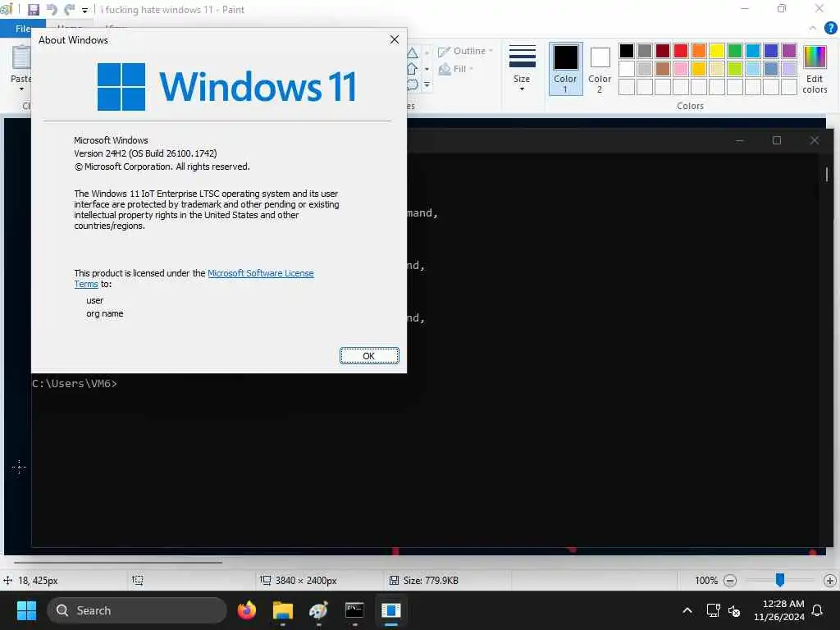Click OK in the About Windows dialog

(369, 356)
